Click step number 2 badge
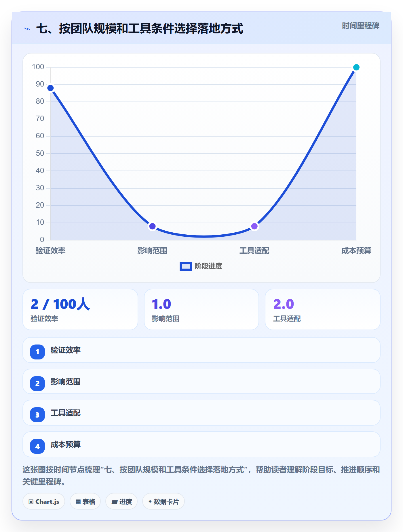The width and height of the screenshot is (403, 532). pyautogui.click(x=37, y=383)
